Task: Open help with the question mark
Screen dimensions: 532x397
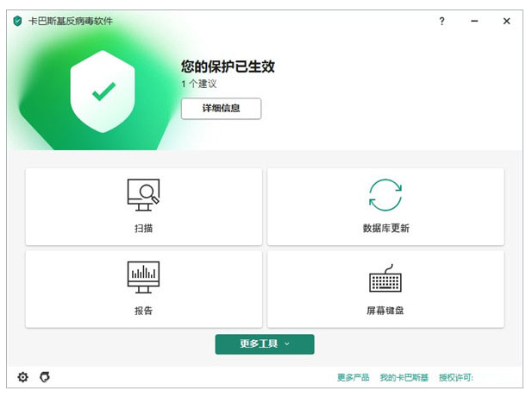Action: tap(441, 21)
